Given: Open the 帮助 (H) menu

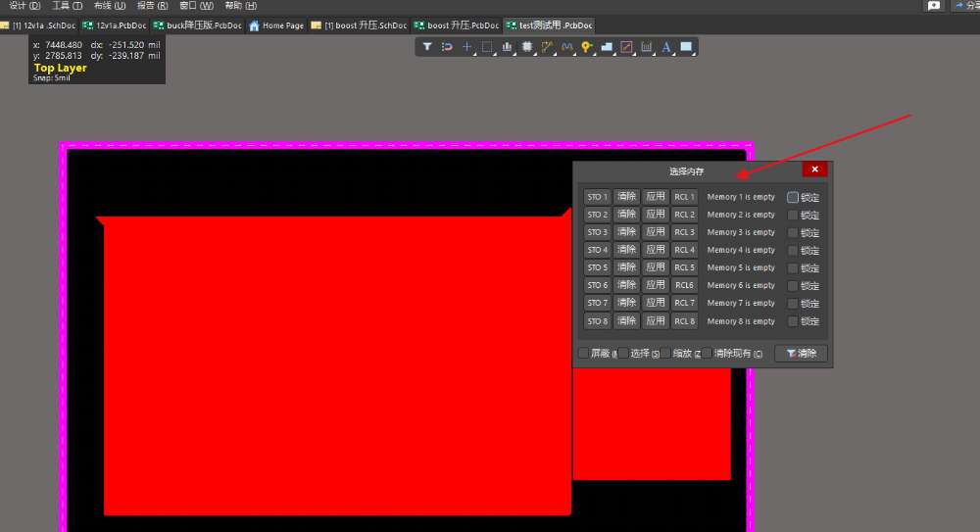Looking at the screenshot, I should tap(241, 6).
